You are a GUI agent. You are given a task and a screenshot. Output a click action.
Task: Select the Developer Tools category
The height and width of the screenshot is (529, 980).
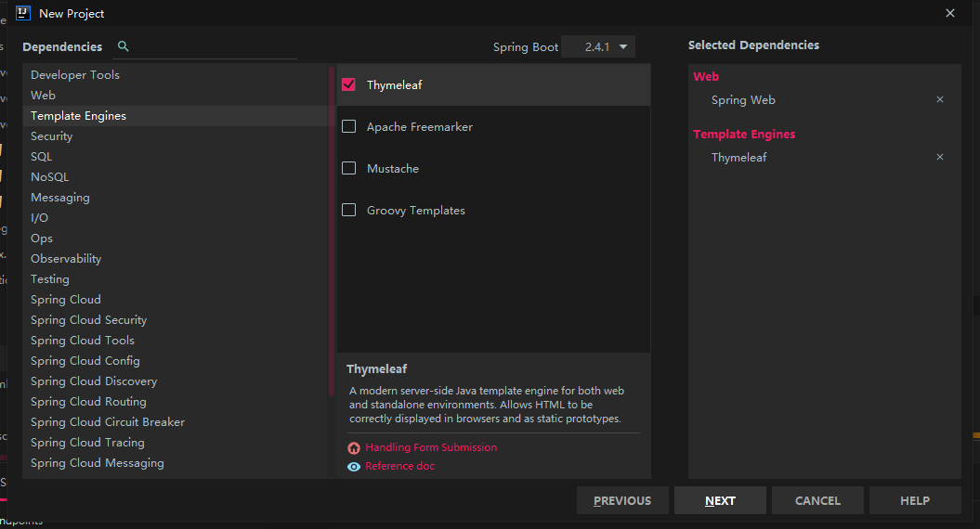75,75
